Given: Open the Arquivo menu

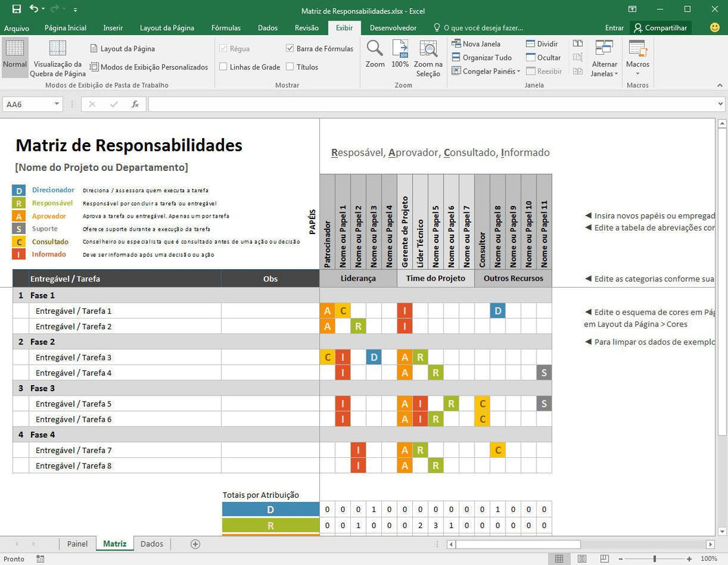Looking at the screenshot, I should (x=16, y=28).
